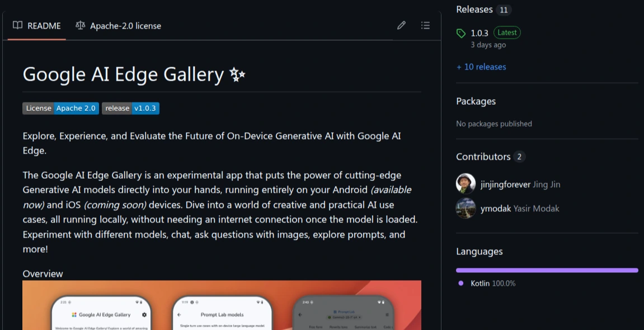The width and height of the screenshot is (644, 330).
Task: Click the release v1.0.3 badge
Action: point(130,108)
